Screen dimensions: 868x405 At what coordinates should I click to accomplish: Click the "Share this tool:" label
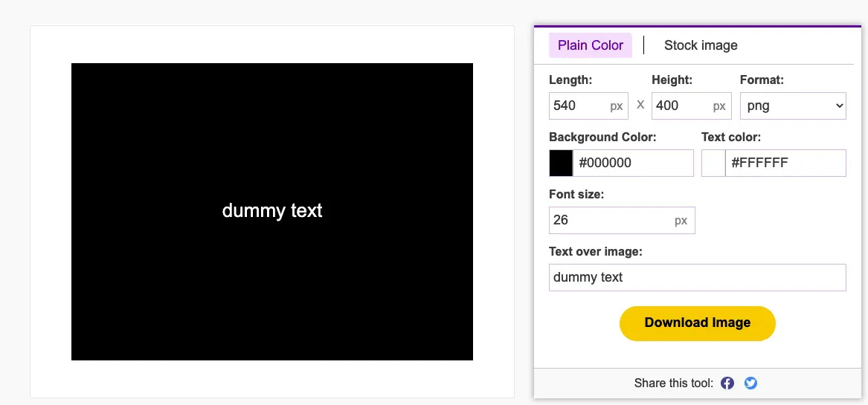674,383
